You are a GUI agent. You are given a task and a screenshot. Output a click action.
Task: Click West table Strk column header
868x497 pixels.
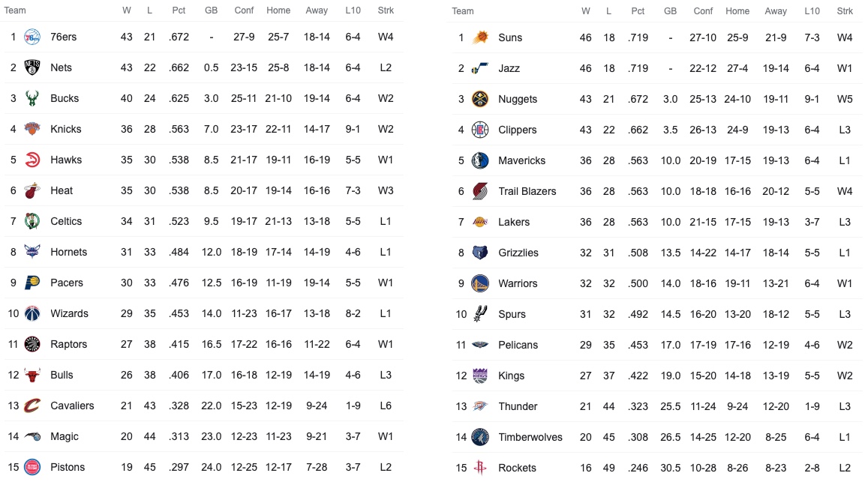click(845, 11)
